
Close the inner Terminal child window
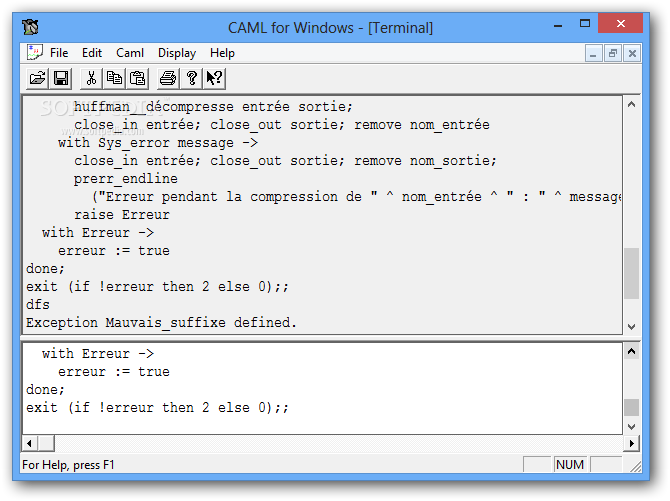632,53
